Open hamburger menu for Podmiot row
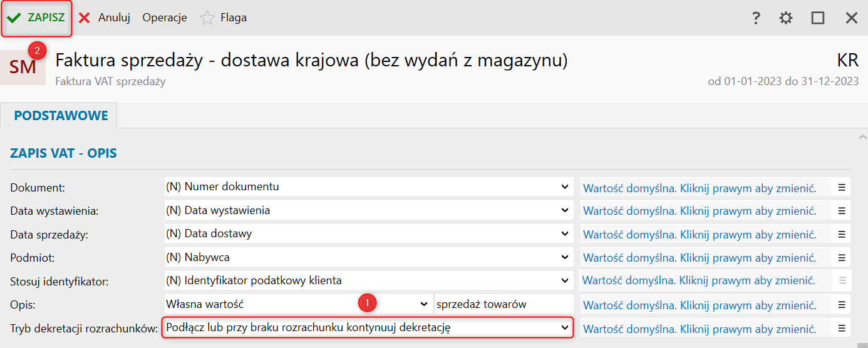 click(842, 257)
